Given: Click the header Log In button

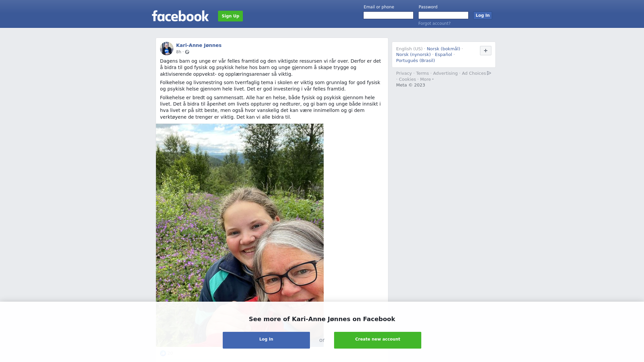Looking at the screenshot, I should pos(482,15).
